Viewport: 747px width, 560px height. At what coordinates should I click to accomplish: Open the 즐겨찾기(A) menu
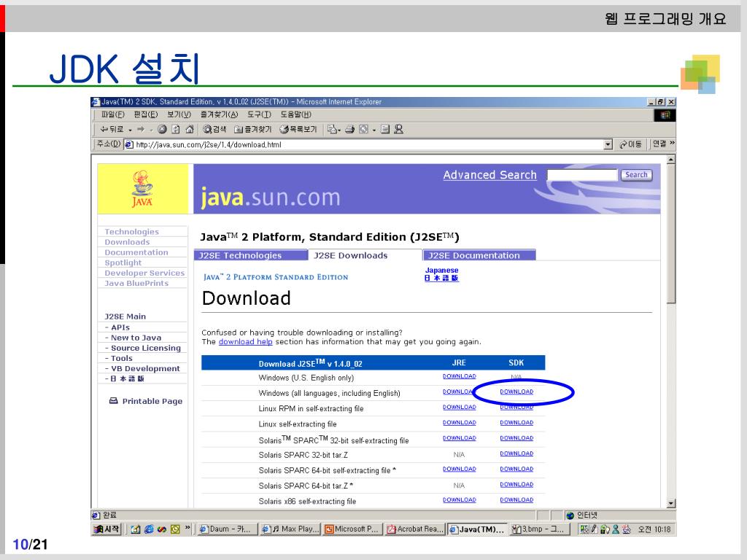point(219,114)
